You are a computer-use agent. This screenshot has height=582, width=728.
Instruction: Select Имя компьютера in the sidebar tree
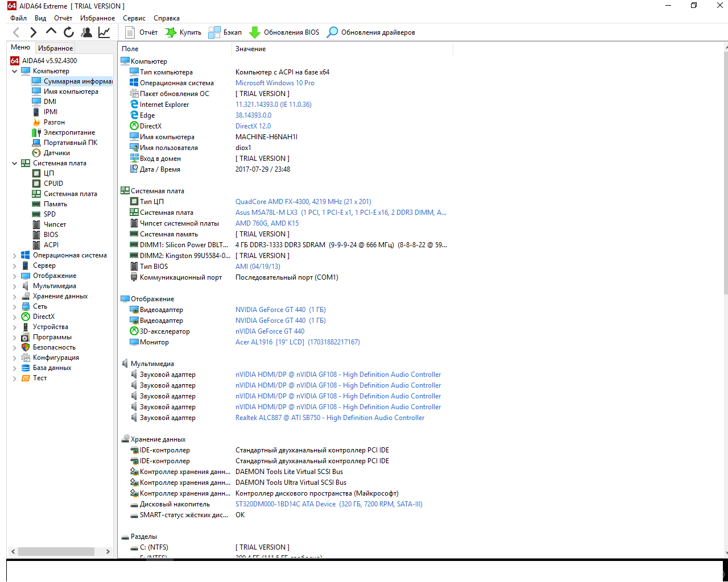(71, 92)
